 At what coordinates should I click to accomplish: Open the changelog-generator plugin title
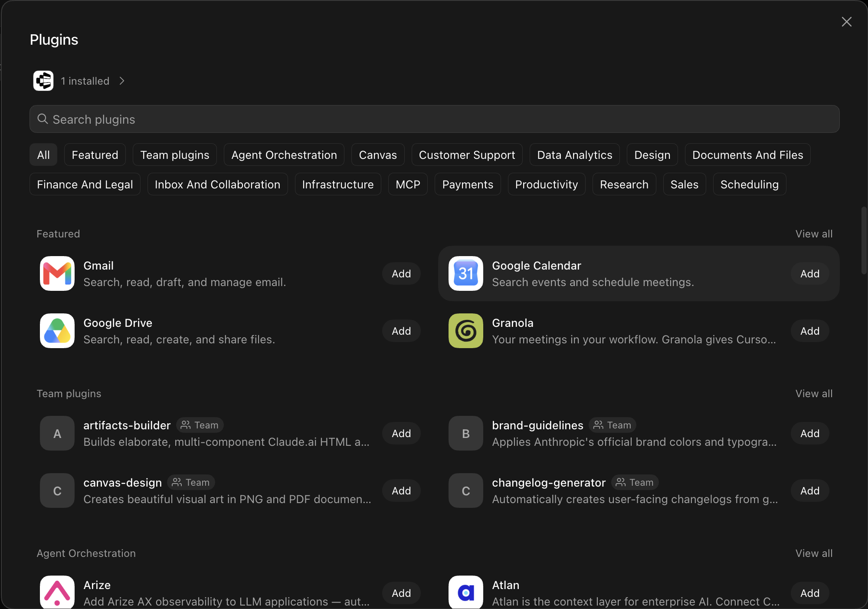[x=549, y=483]
